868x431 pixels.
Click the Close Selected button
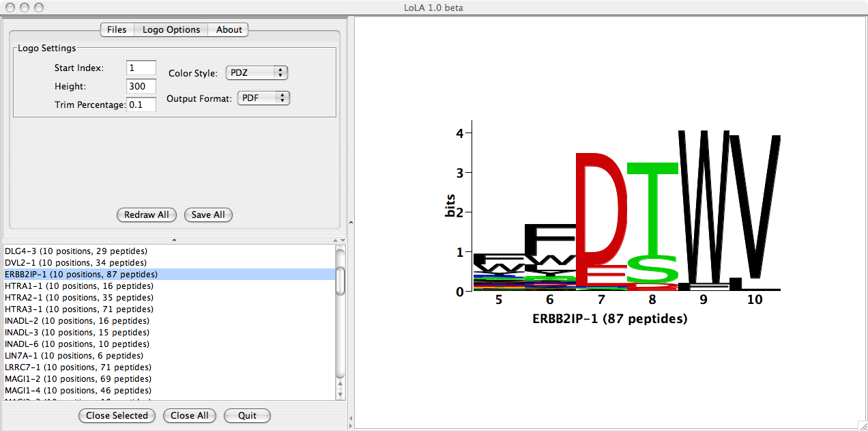click(x=117, y=415)
